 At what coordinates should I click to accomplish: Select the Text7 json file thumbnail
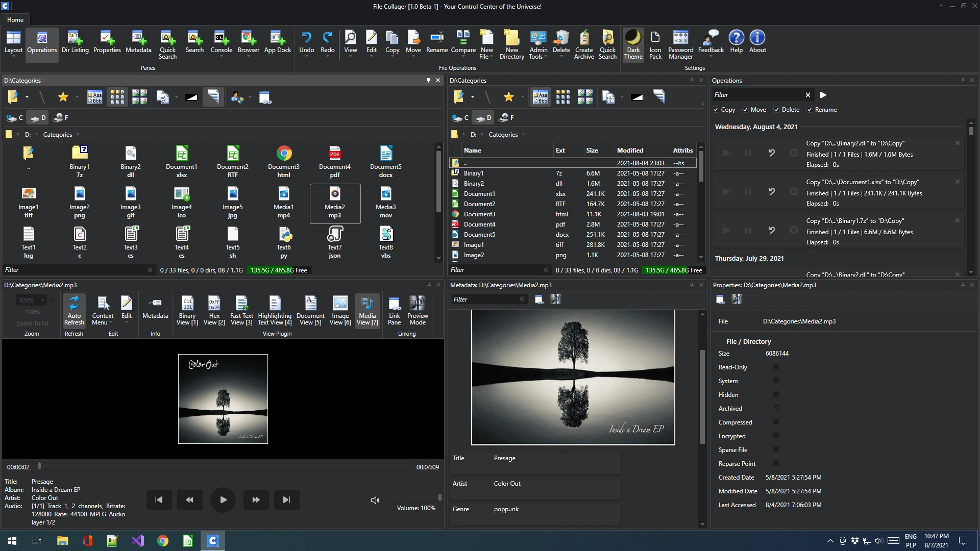tap(335, 242)
